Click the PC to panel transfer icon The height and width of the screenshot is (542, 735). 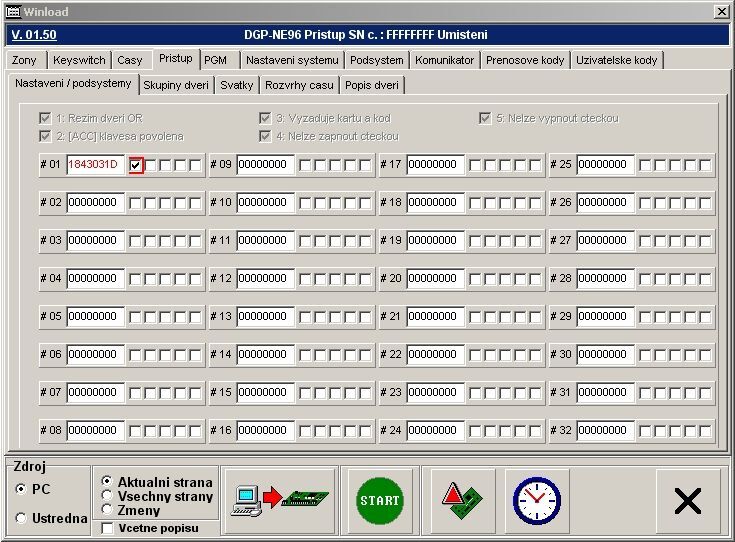coord(279,500)
